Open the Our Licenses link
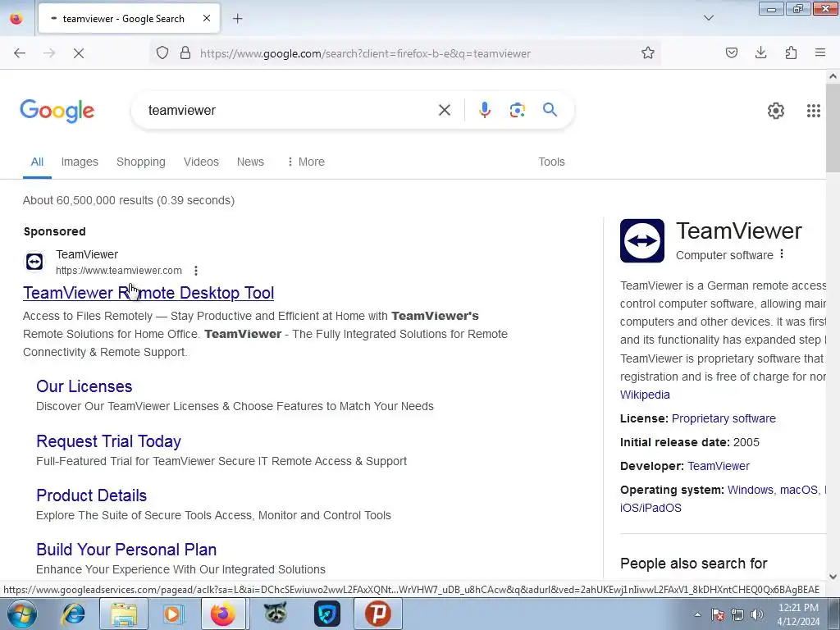This screenshot has height=630, width=840. click(x=84, y=386)
